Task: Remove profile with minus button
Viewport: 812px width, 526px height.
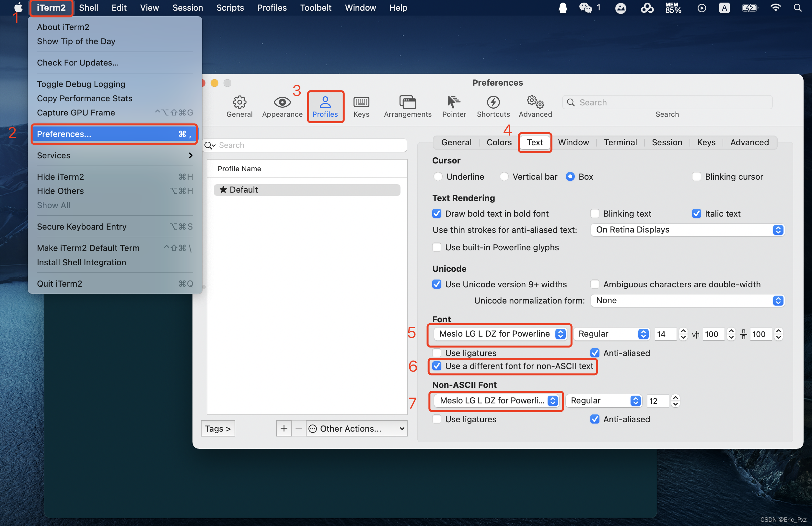Action: point(298,428)
